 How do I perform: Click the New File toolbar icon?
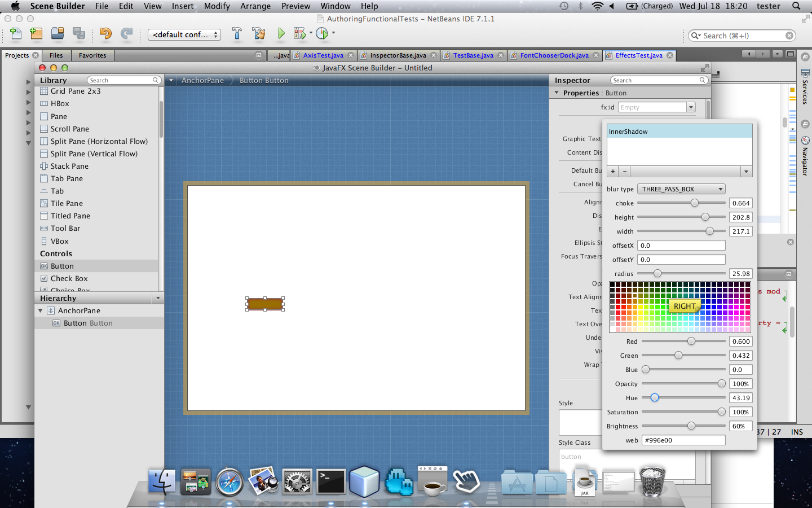16,34
